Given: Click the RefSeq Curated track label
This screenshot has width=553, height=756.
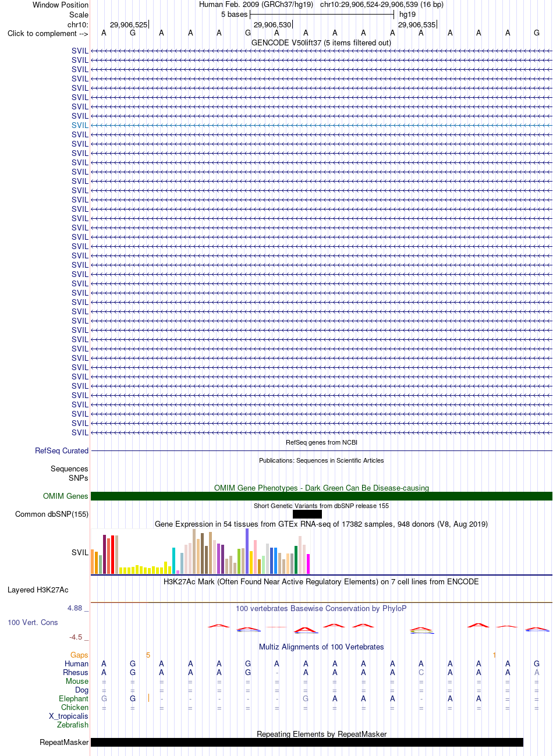Looking at the screenshot, I should (x=62, y=450).
